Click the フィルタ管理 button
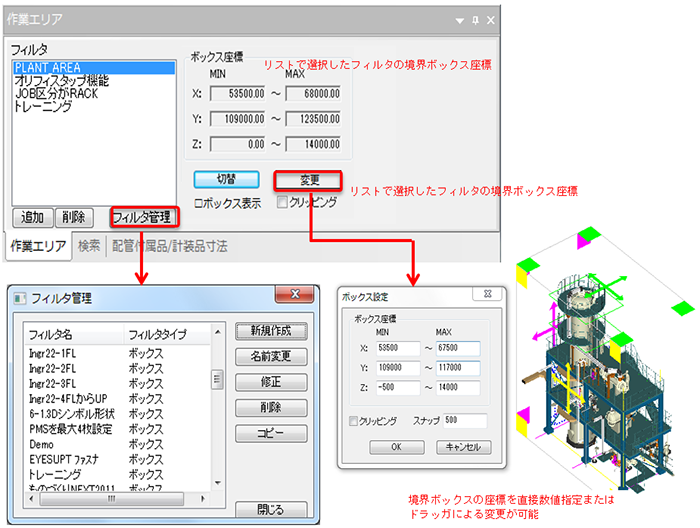Image resolution: width=700 pixels, height=528 pixels. [x=142, y=217]
